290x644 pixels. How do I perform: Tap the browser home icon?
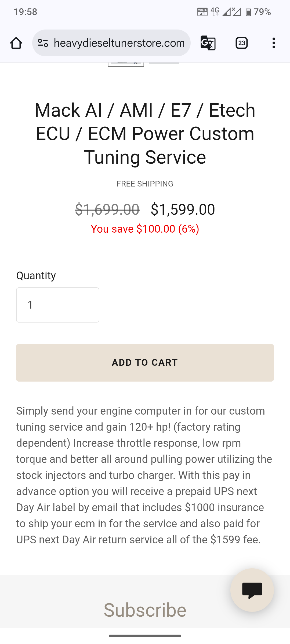(16, 43)
